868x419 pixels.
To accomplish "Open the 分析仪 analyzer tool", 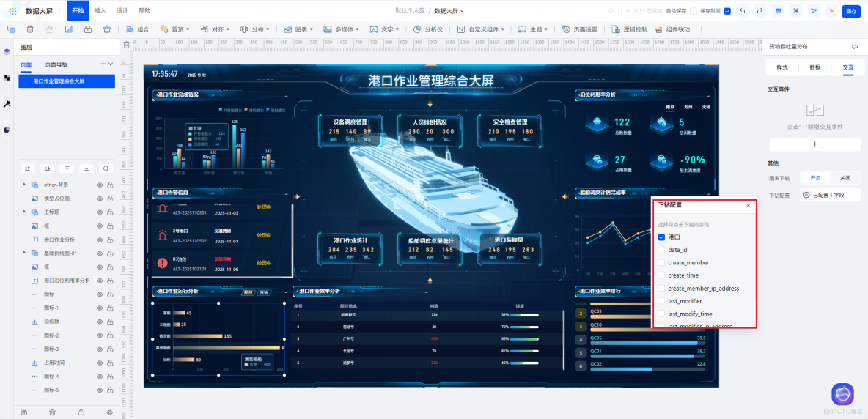I will tap(428, 29).
